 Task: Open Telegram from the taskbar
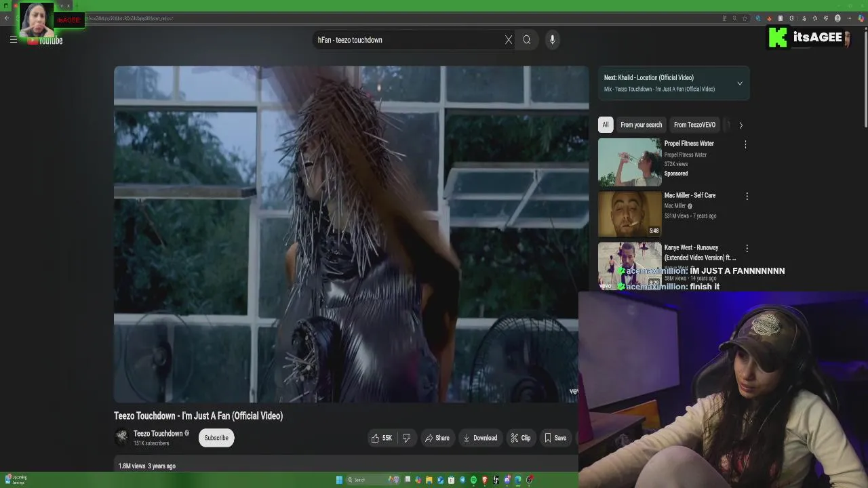click(462, 480)
